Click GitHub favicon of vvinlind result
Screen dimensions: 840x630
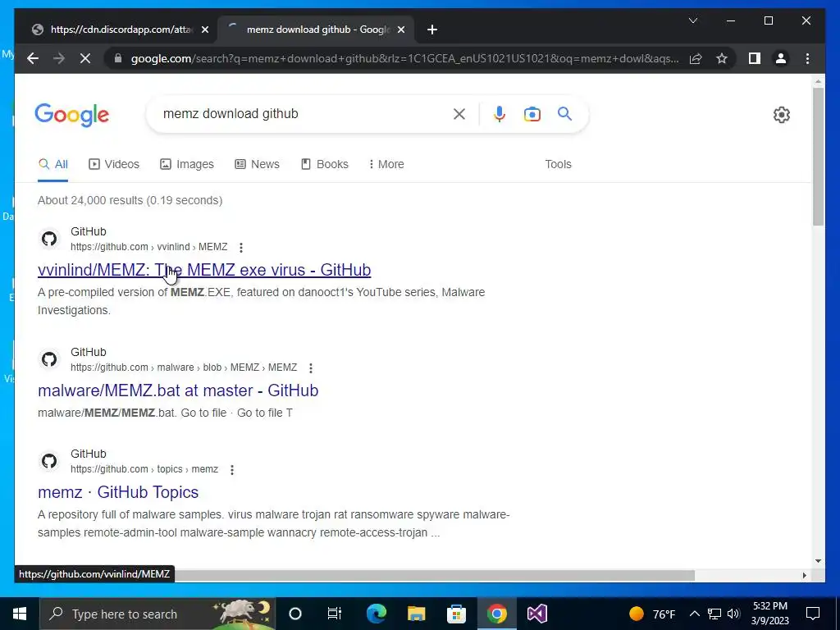[49, 239]
